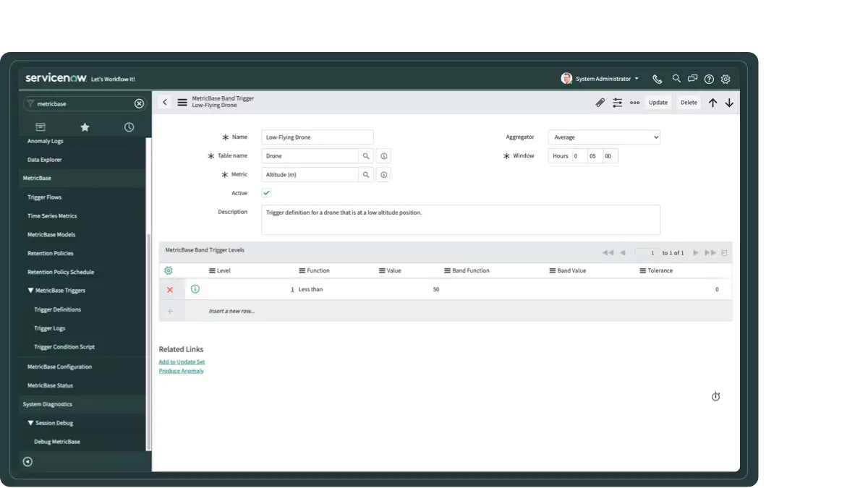
Task: Go to next record with down arrow
Action: point(729,103)
